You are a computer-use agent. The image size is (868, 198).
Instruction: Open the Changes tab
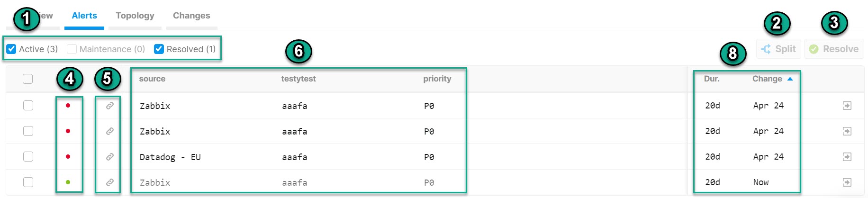pos(191,16)
